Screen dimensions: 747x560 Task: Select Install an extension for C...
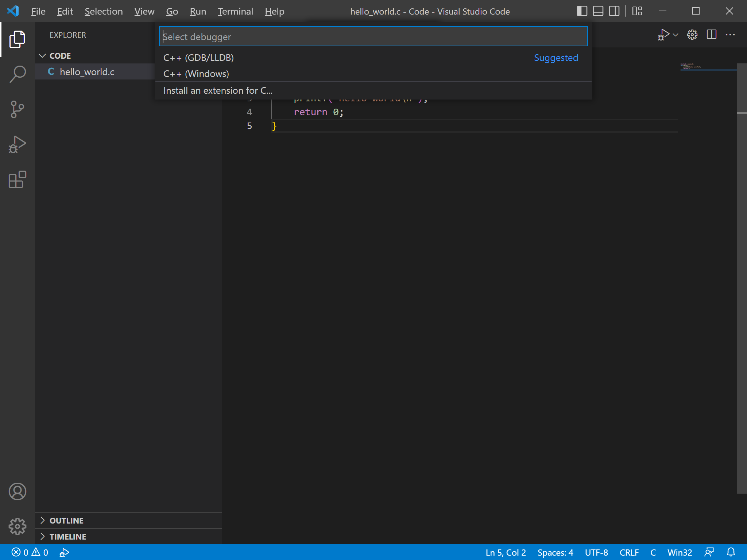click(218, 90)
